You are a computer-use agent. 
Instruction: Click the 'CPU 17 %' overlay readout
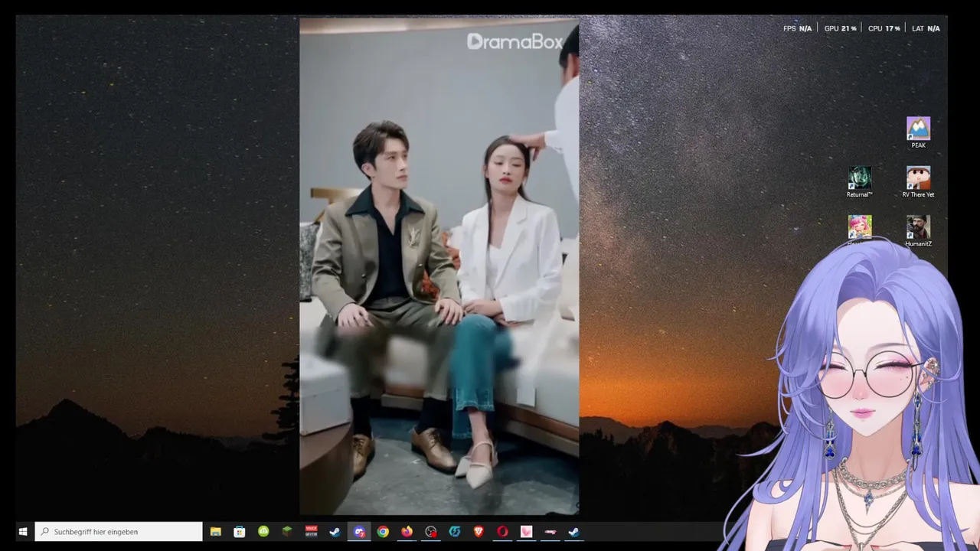(884, 28)
